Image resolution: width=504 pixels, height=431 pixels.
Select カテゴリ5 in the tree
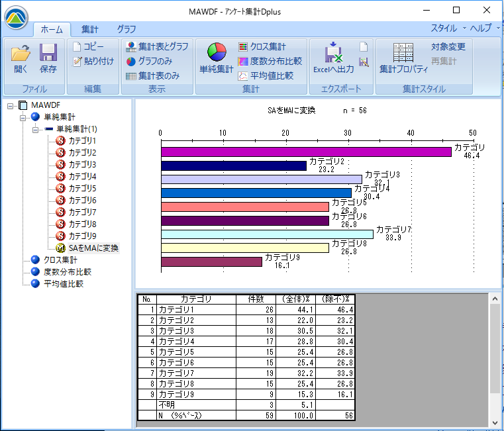[x=82, y=189]
